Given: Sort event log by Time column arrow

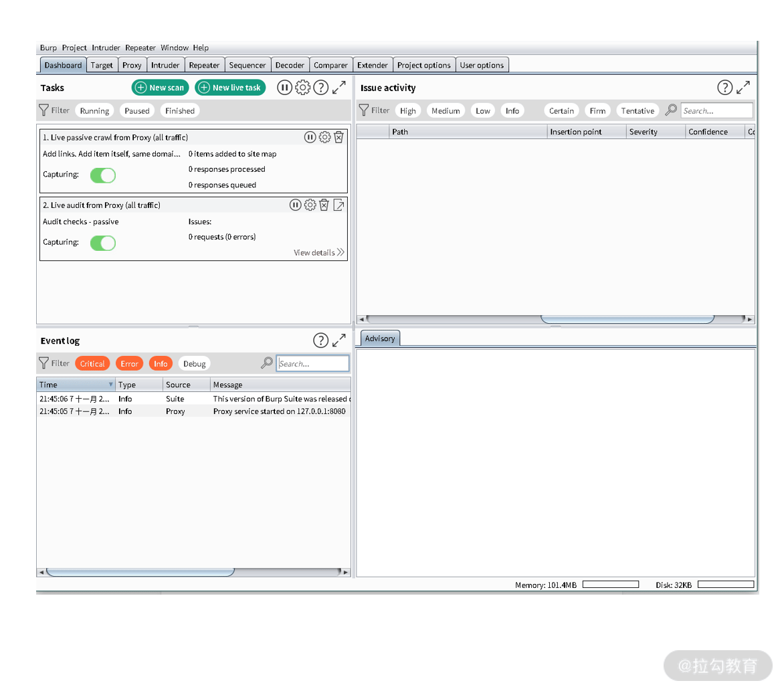Looking at the screenshot, I should click(110, 385).
